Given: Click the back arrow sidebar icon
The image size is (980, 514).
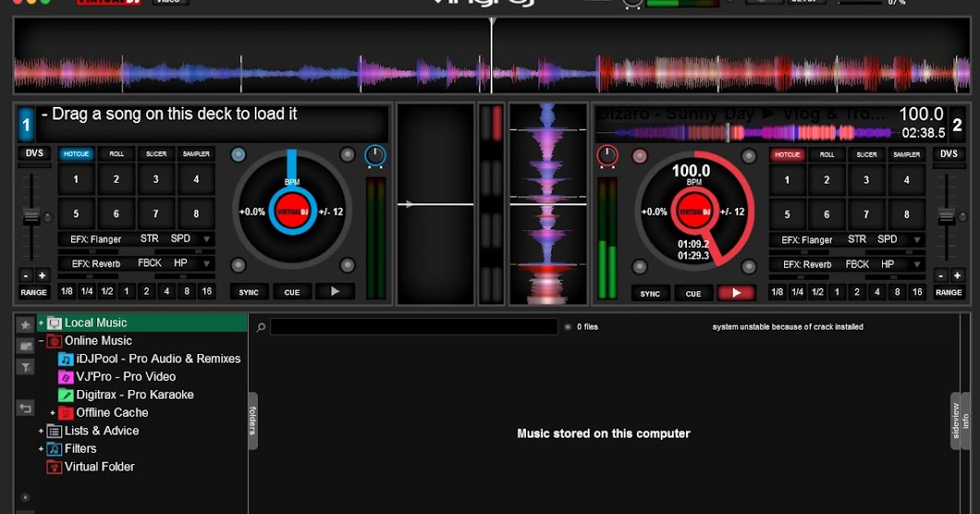Looking at the screenshot, I should [x=25, y=408].
